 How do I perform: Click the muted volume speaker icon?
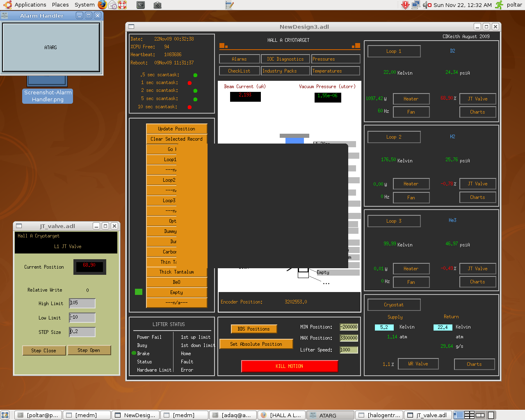click(427, 5)
